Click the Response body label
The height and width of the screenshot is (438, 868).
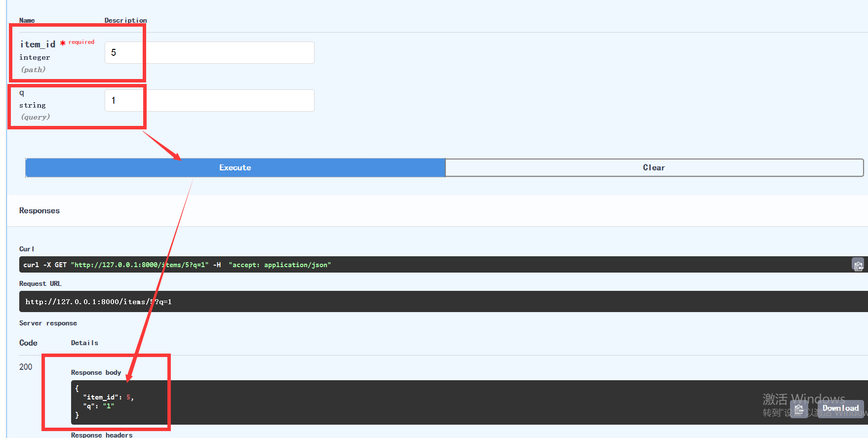96,372
